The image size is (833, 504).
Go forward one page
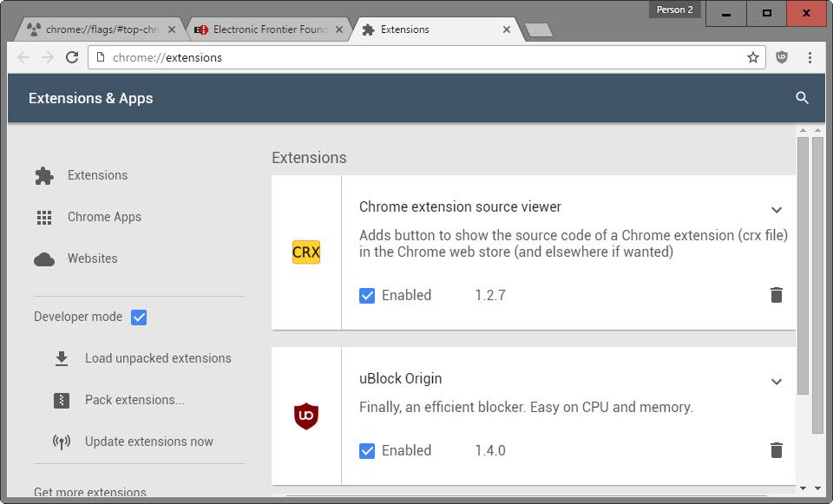[48, 57]
